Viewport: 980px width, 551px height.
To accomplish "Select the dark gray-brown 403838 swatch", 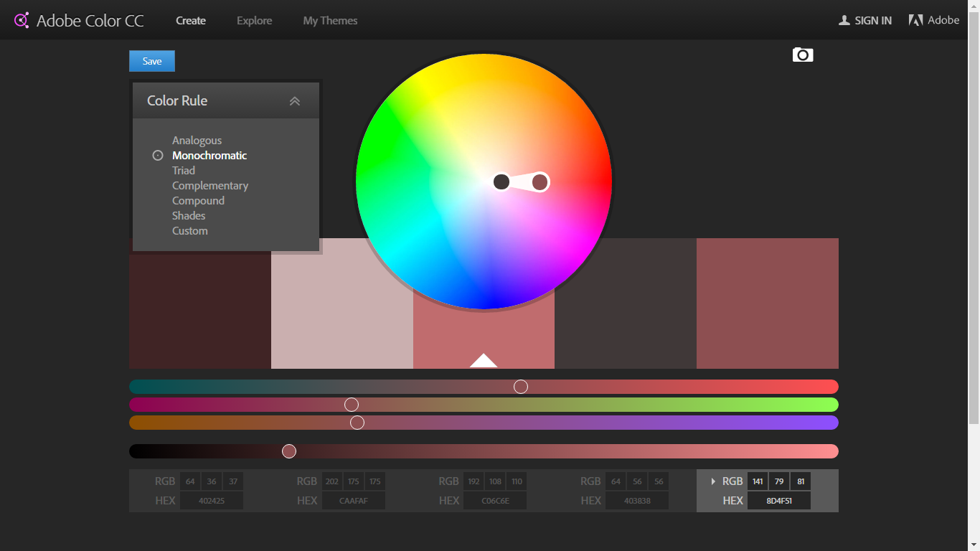I will (x=626, y=303).
